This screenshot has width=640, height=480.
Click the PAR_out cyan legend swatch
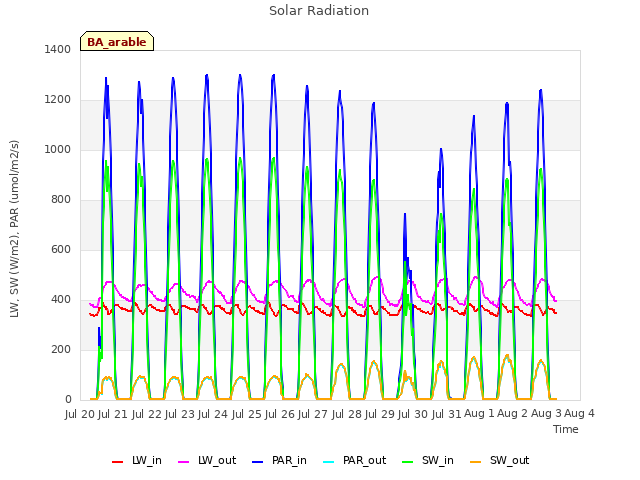point(328,462)
